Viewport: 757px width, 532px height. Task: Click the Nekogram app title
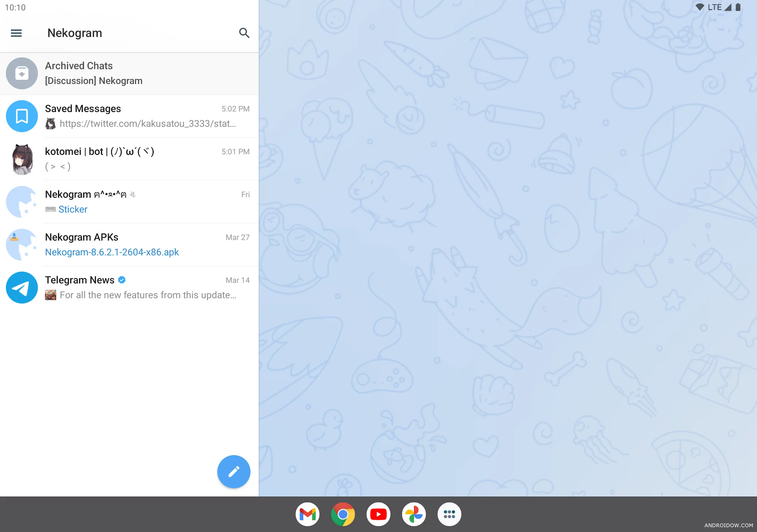(75, 33)
